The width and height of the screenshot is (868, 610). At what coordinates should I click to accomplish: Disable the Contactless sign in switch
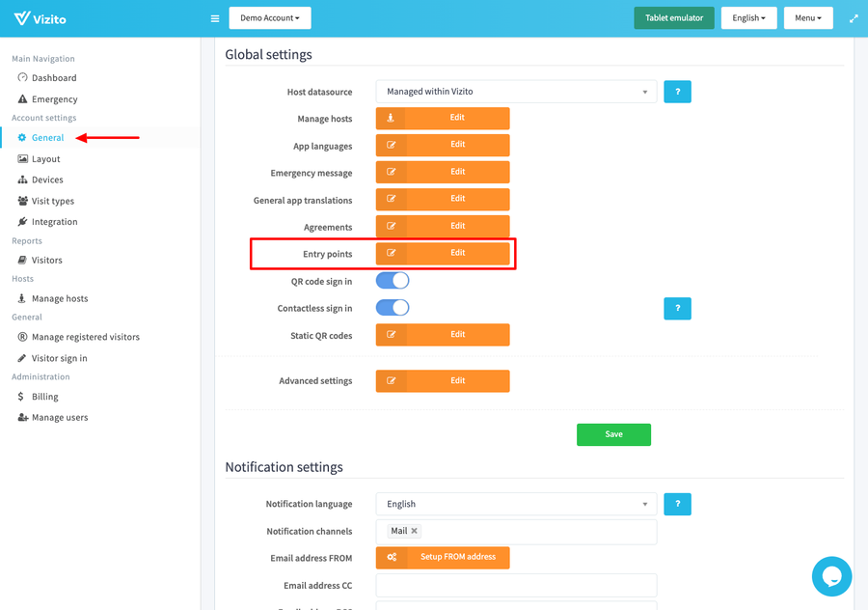[x=393, y=308]
